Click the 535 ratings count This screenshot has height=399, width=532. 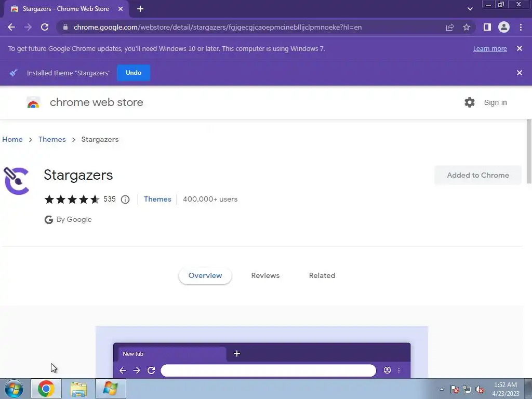click(110, 199)
